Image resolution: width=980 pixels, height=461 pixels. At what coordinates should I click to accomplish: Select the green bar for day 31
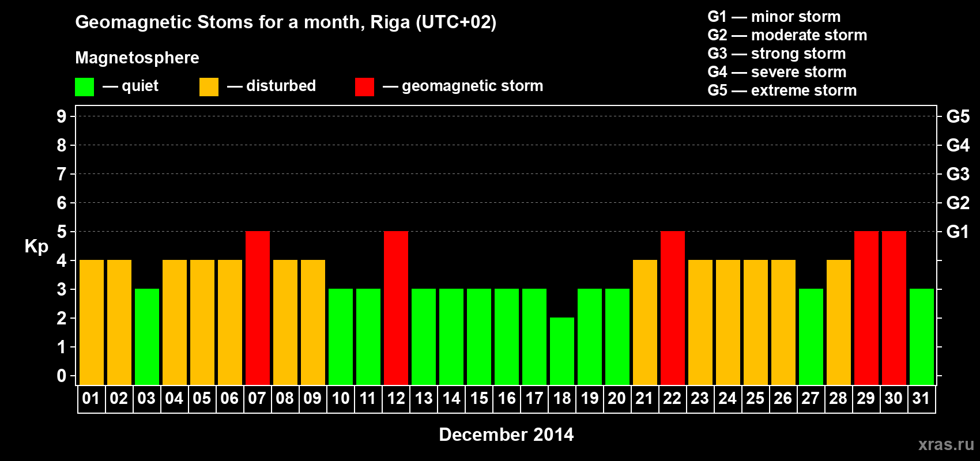pyautogui.click(x=922, y=337)
